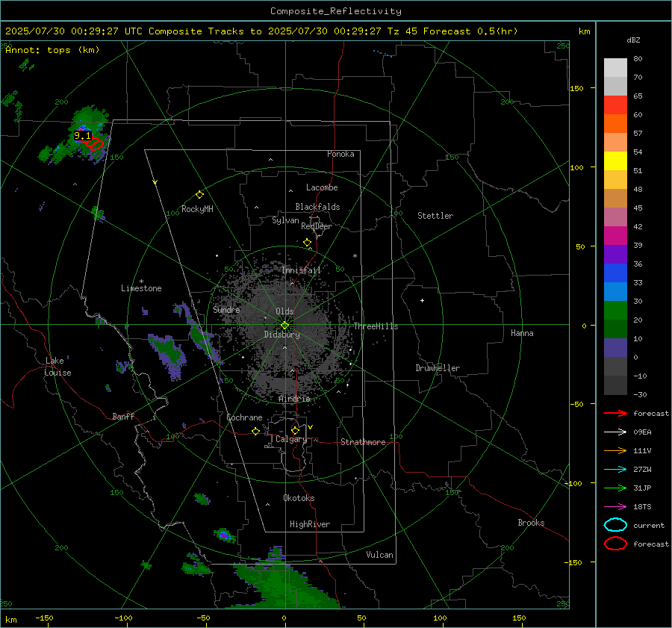The image size is (672, 628).
Task: Click the Ponoka city label
Action: (x=340, y=154)
